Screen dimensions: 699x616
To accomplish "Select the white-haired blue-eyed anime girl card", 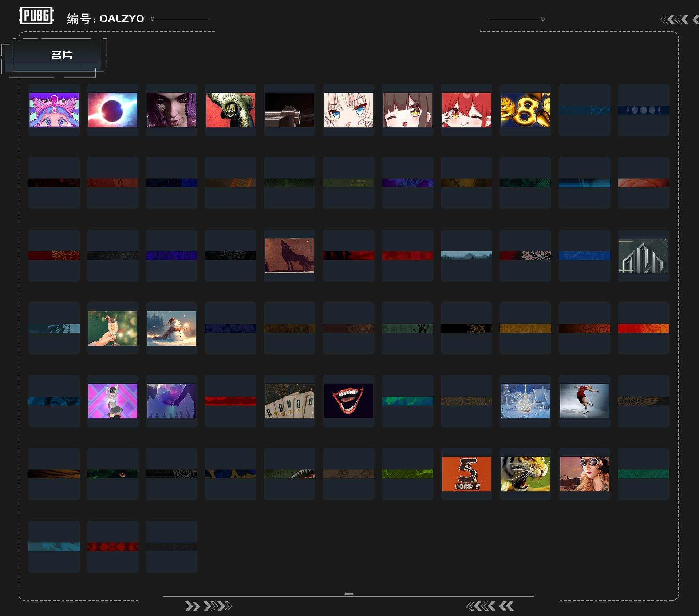I will 348,110.
